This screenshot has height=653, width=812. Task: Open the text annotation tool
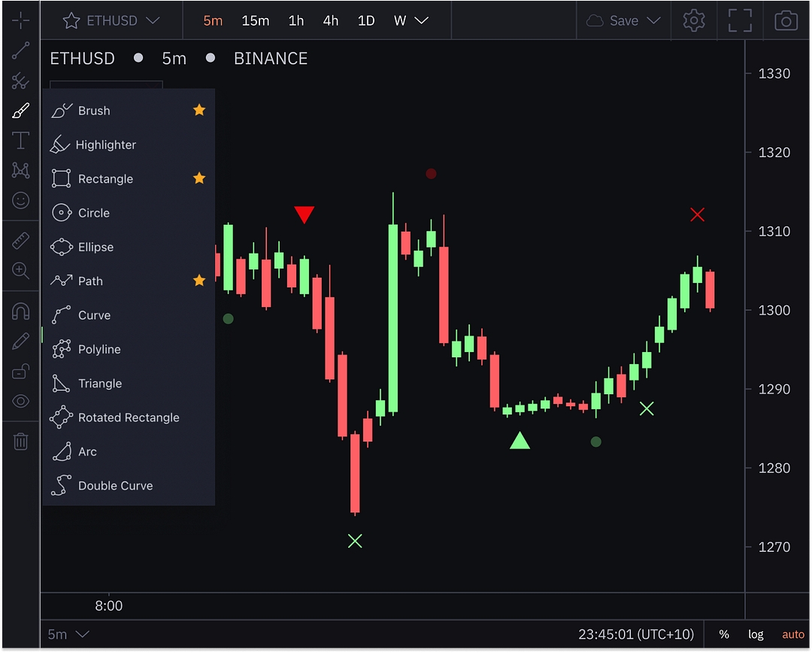(20, 140)
